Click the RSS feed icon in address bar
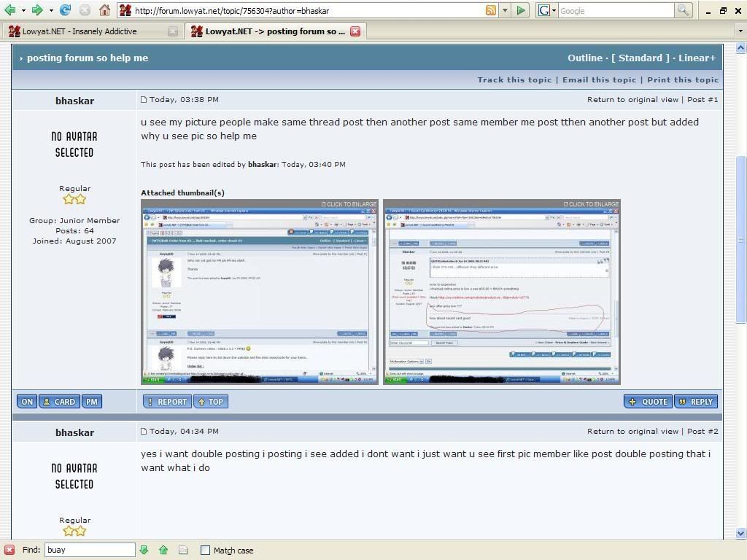 [x=491, y=10]
